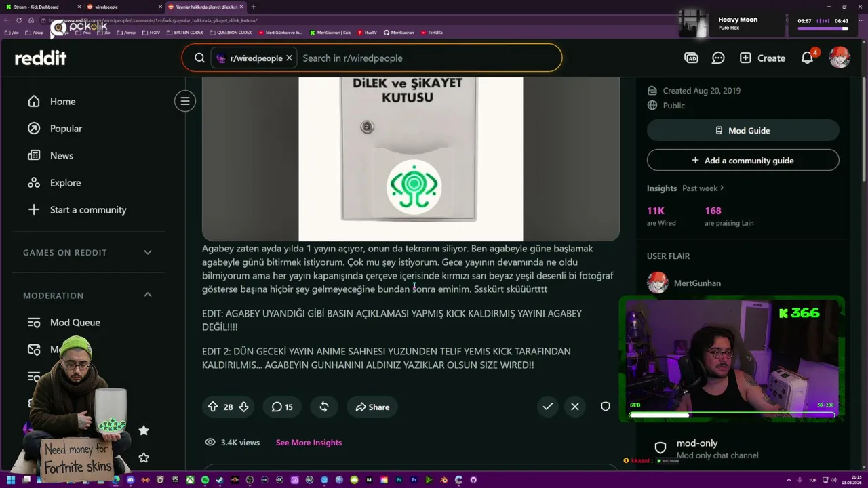Screen dimensions: 868x488
Task: Click the crosspost arrows icon
Action: pyautogui.click(x=324, y=407)
